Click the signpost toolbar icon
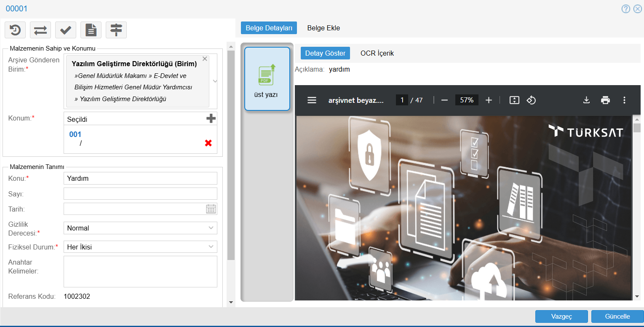This screenshot has height=327, width=644. (x=116, y=30)
